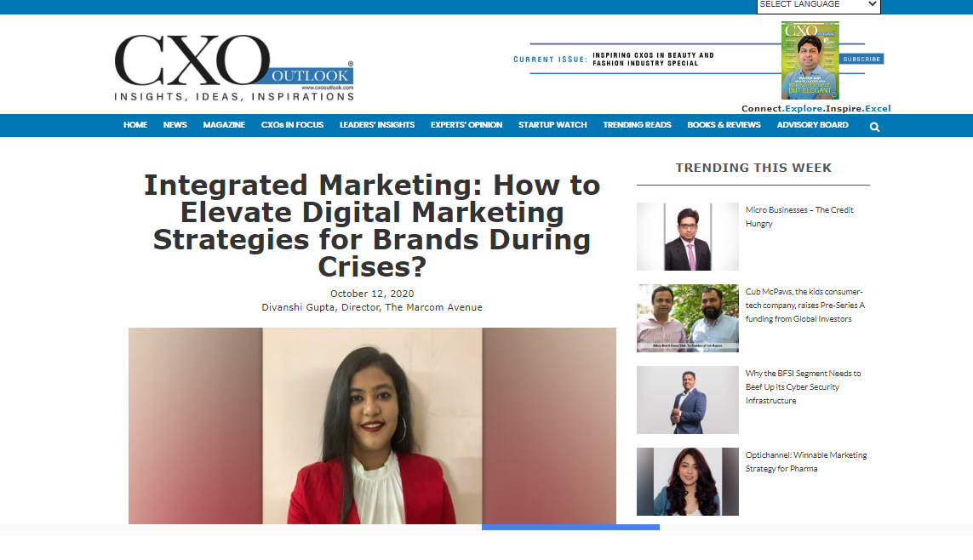Open the current issue magazine cover
This screenshot has height=560, width=973.
click(x=810, y=60)
